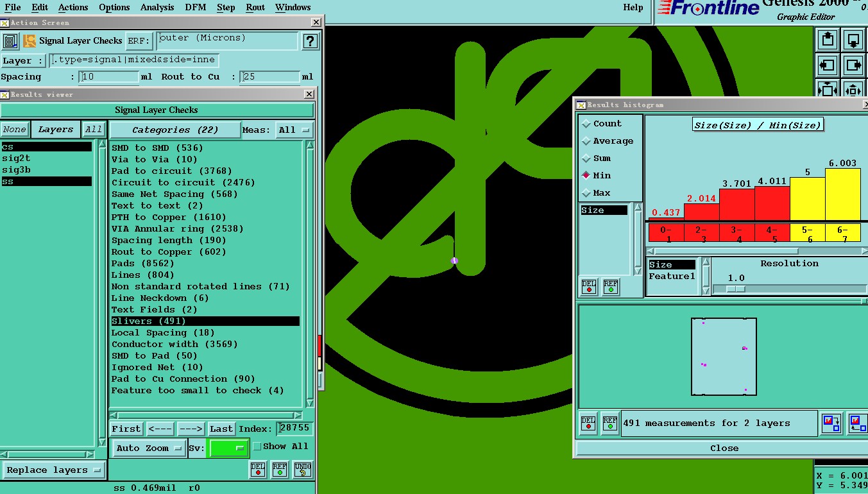
Task: Toggle the All layers button
Action: point(94,130)
